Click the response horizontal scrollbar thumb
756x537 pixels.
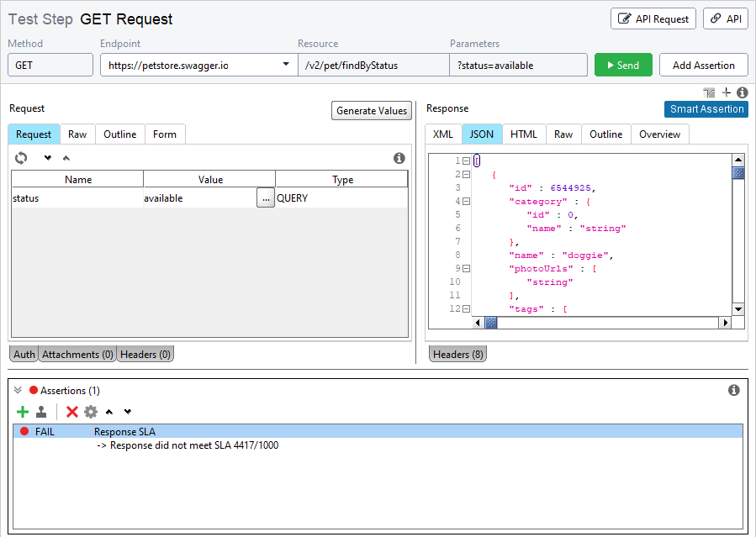pyautogui.click(x=491, y=323)
